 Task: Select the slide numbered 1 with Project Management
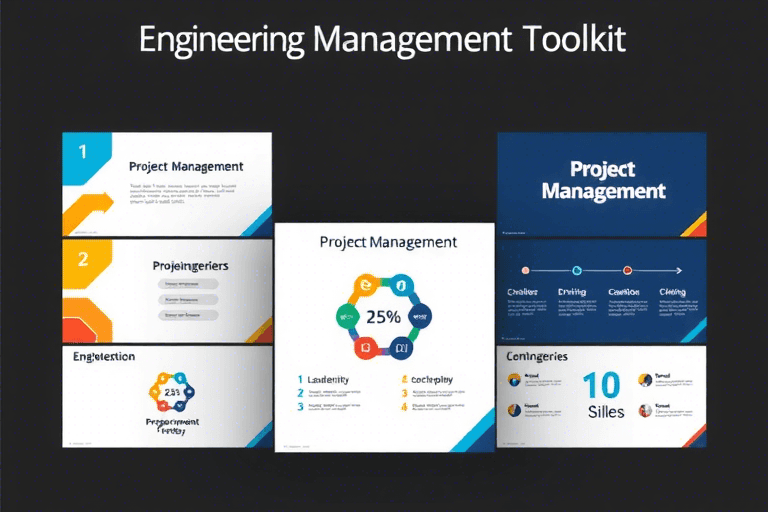[167, 184]
